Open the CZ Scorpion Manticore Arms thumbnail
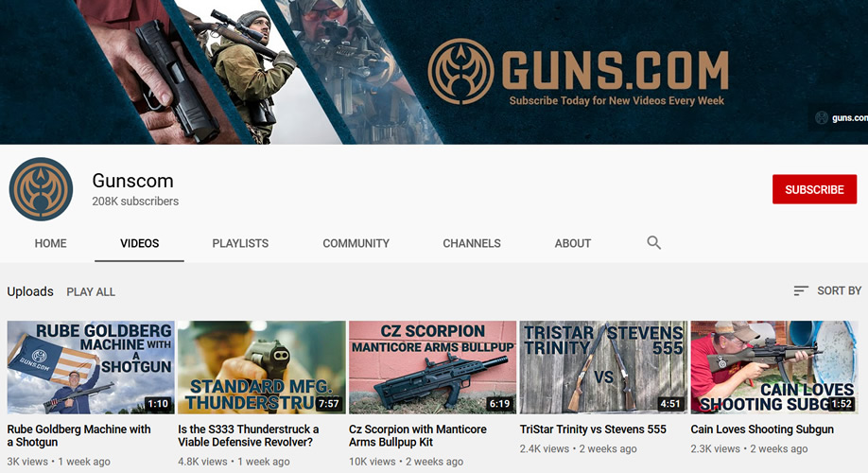This screenshot has height=473, width=868. (432, 367)
